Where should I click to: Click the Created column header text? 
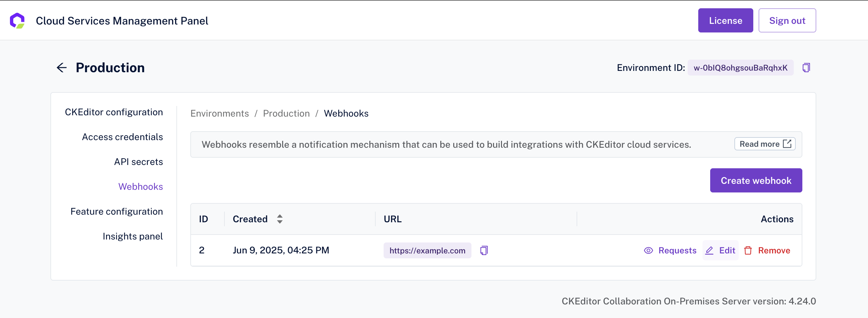pyautogui.click(x=250, y=219)
